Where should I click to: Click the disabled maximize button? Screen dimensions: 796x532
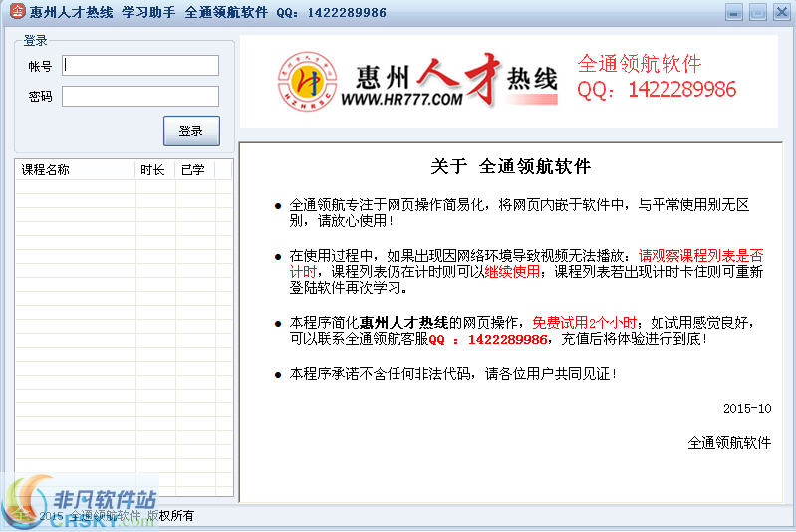[758, 12]
